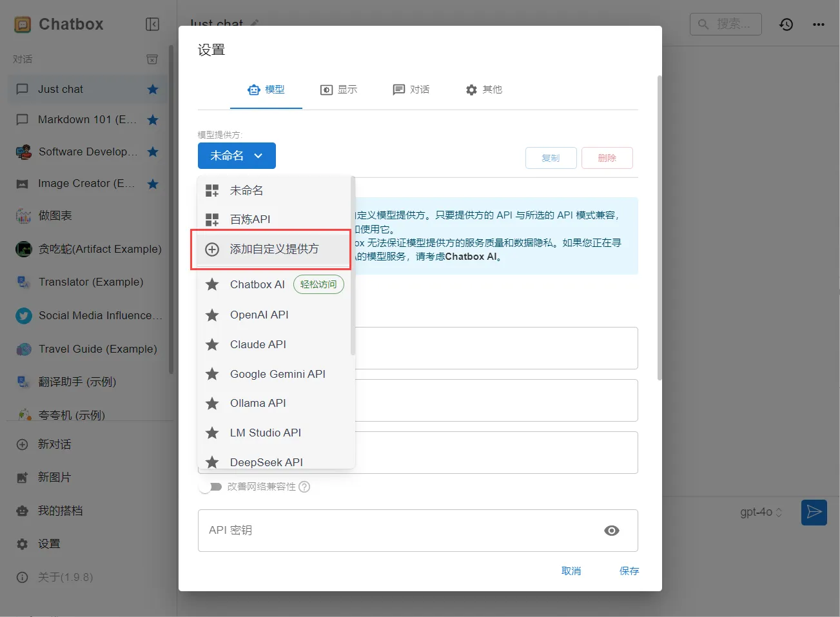The image size is (840, 617).
Task: Click the Chatbox logo icon
Action: (23, 24)
